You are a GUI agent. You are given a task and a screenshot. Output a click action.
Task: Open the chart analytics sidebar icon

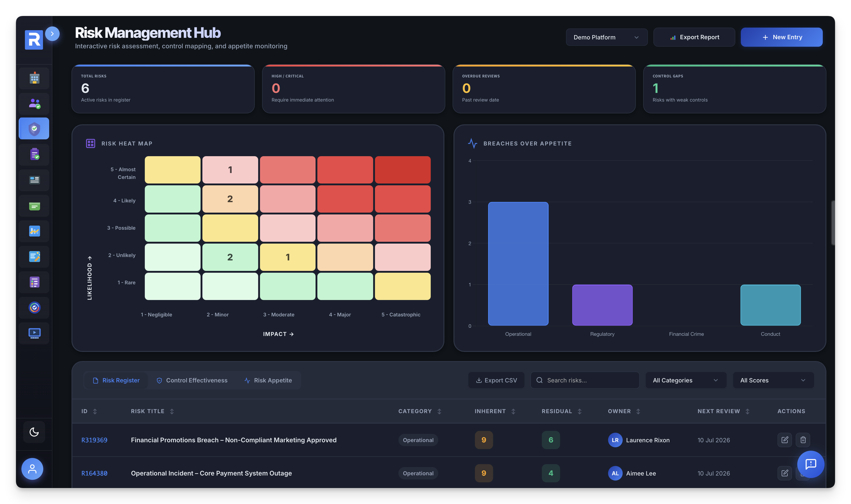click(34, 231)
